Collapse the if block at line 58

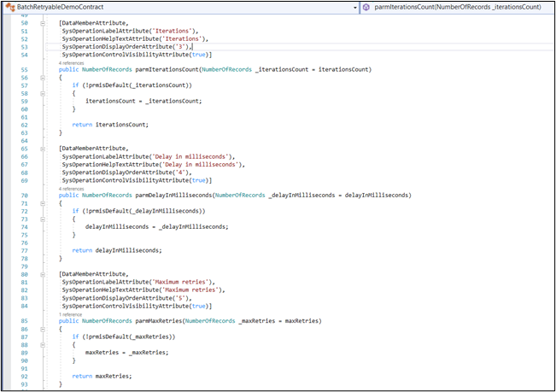[43, 94]
